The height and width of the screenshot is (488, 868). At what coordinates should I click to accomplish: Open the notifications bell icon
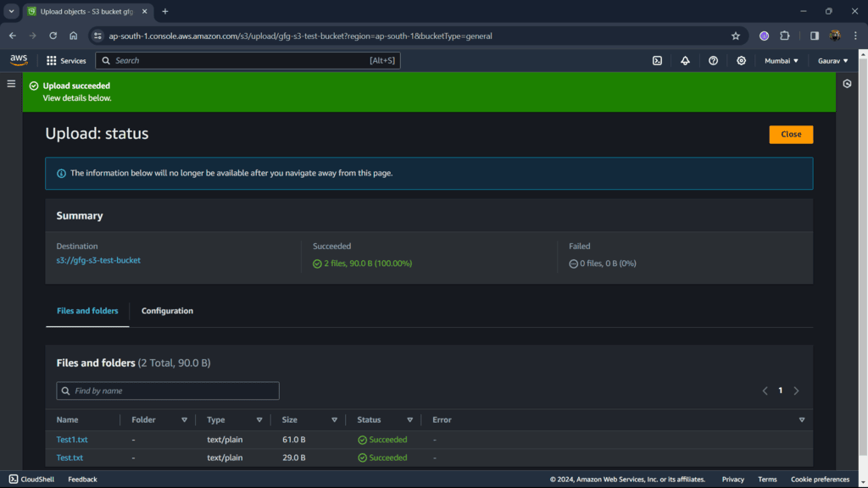[x=685, y=61]
